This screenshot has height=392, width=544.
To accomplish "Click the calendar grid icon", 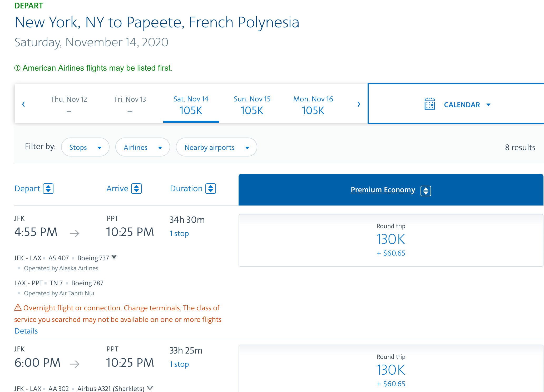I will coord(429,104).
